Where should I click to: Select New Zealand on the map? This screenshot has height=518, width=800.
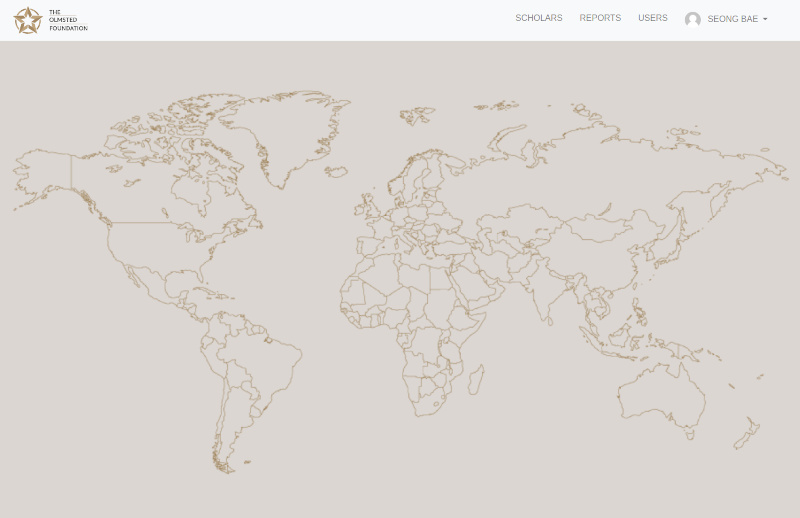pos(745,433)
